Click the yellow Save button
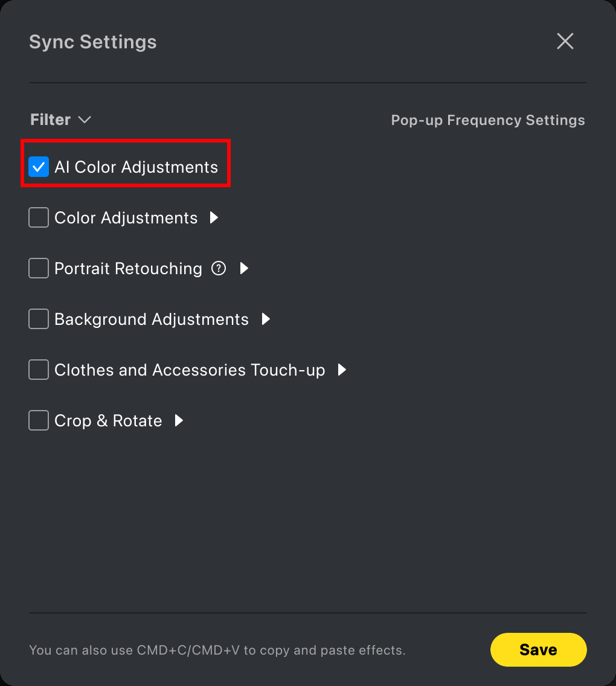The width and height of the screenshot is (616, 686). point(538,650)
